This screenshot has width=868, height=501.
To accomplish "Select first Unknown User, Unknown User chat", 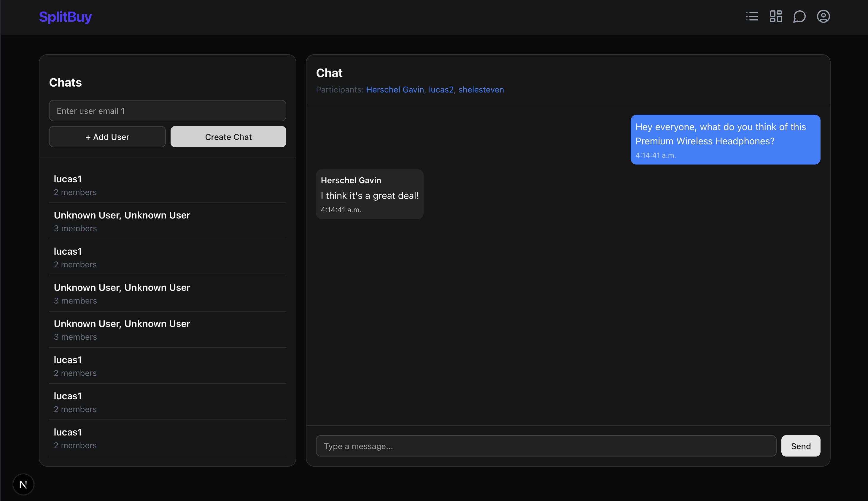I will [x=167, y=221].
